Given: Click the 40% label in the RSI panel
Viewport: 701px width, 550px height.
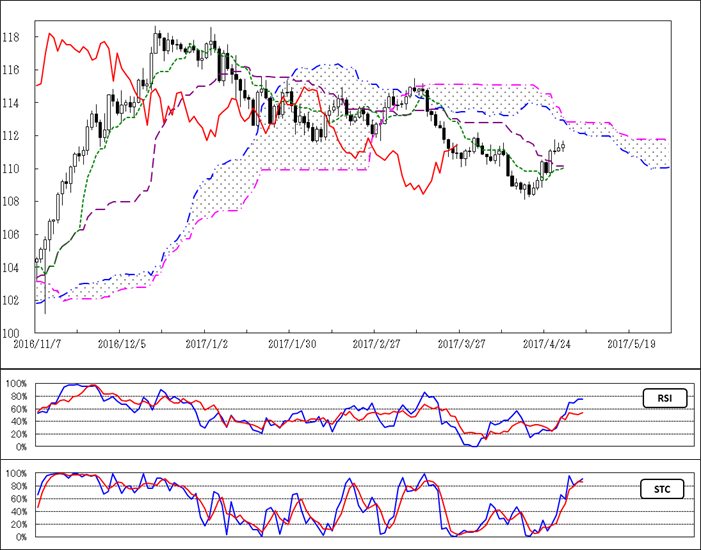Looking at the screenshot, I should tap(19, 422).
